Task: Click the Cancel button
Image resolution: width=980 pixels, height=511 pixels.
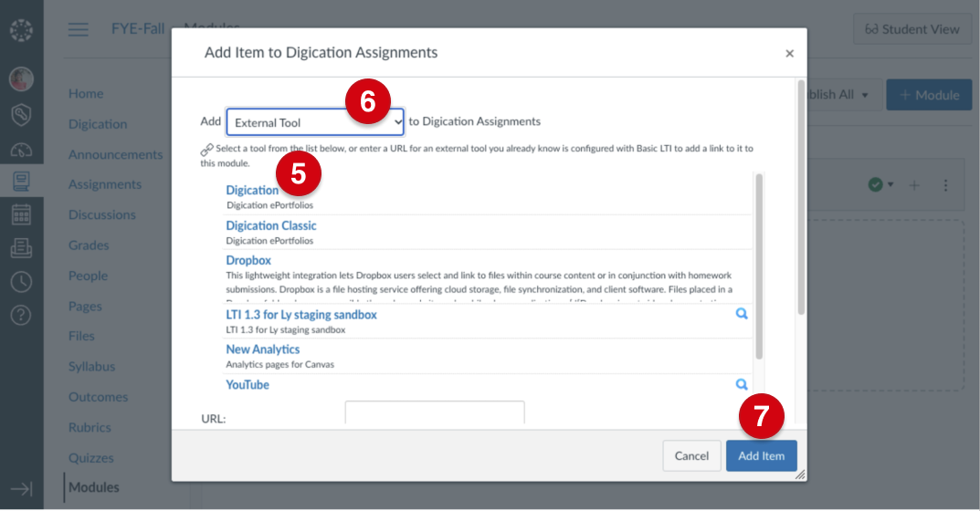Action: pyautogui.click(x=691, y=456)
